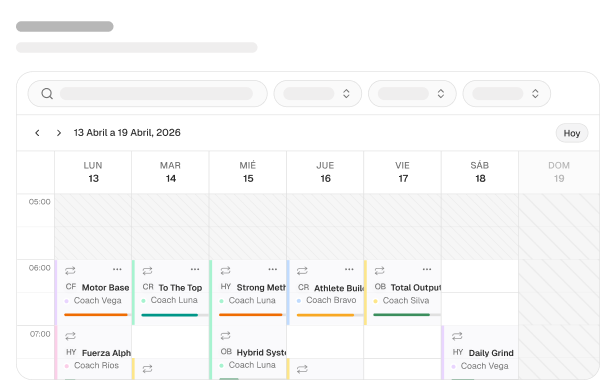This screenshot has height=380, width=600.
Task: Select the LUN 13 day header
Action: pos(93,172)
